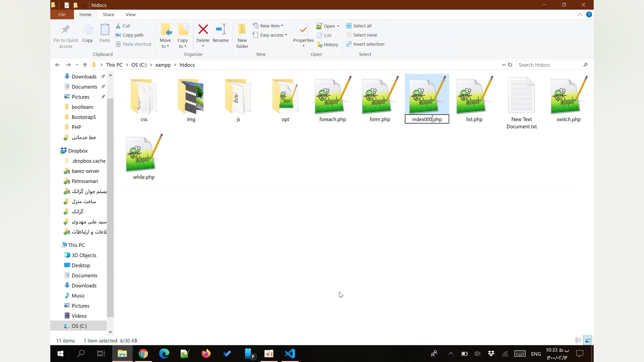Create a New folder from ribbon

tap(242, 36)
